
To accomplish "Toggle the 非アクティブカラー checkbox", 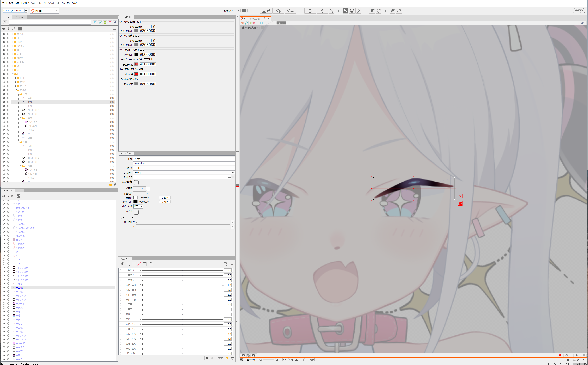I will click(x=263, y=28).
